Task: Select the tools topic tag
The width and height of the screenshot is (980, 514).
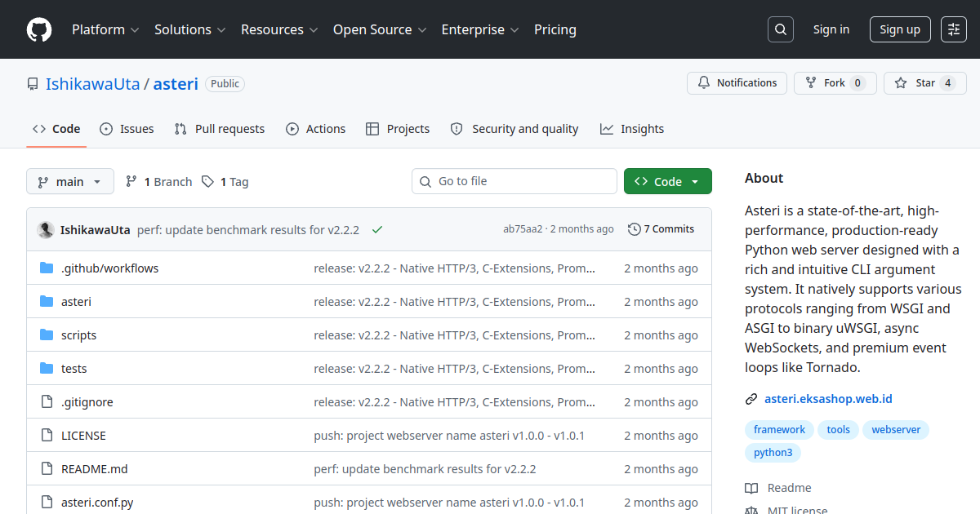Action: coord(838,430)
